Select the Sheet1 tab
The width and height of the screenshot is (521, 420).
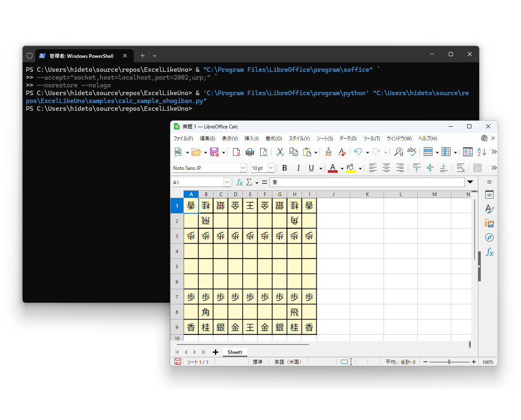pos(235,352)
